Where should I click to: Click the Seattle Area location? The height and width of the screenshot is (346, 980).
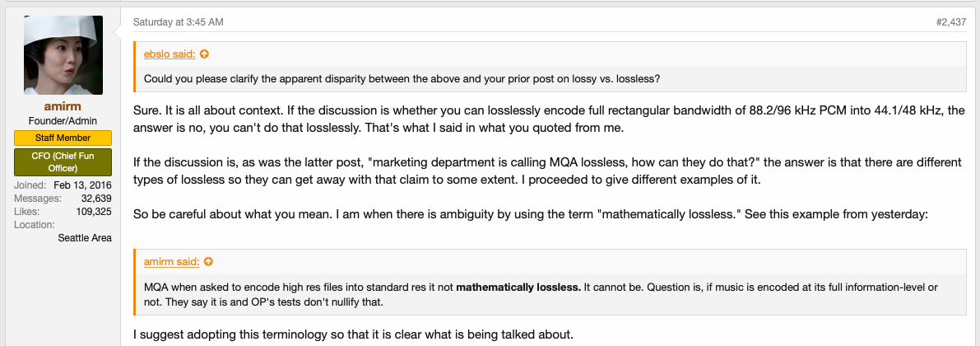(x=85, y=238)
